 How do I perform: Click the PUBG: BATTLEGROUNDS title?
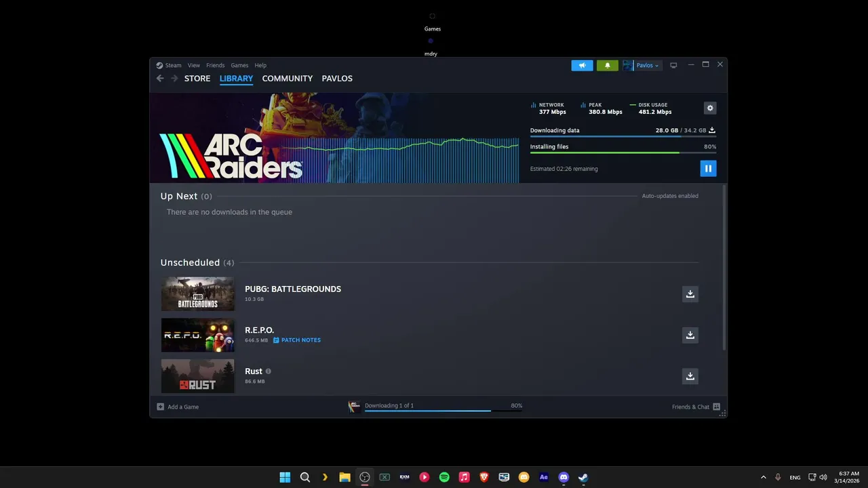point(293,289)
